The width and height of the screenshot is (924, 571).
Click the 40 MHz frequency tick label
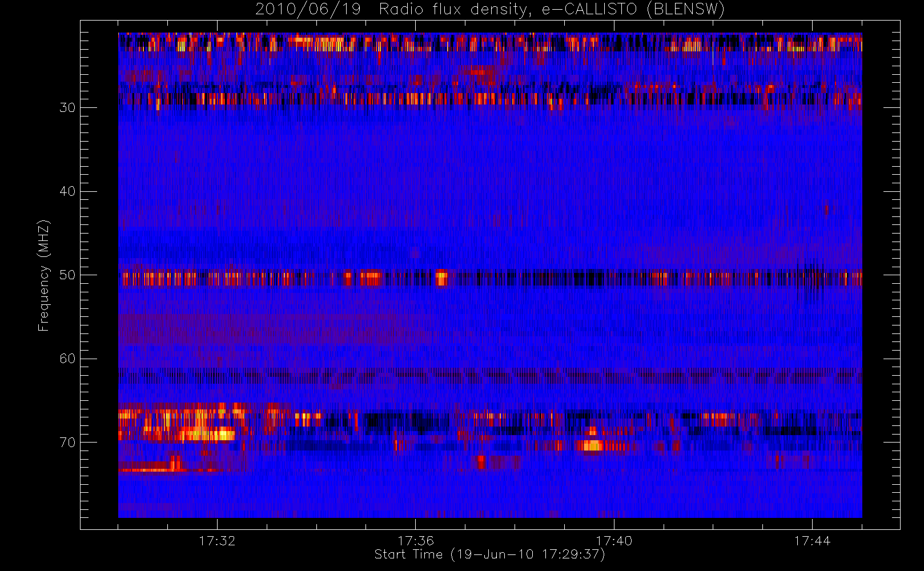click(67, 191)
